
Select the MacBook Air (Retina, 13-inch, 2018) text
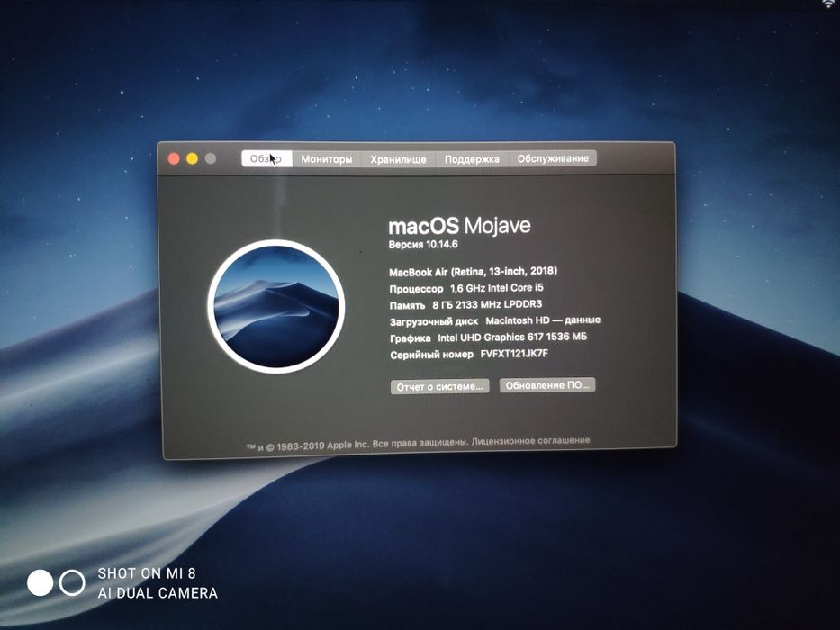(473, 272)
